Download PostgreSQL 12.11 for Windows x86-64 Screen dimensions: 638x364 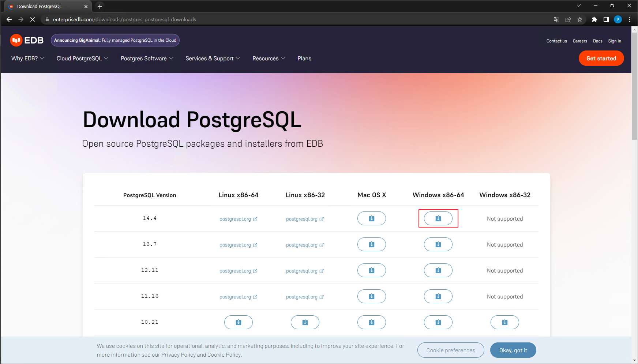pos(438,270)
